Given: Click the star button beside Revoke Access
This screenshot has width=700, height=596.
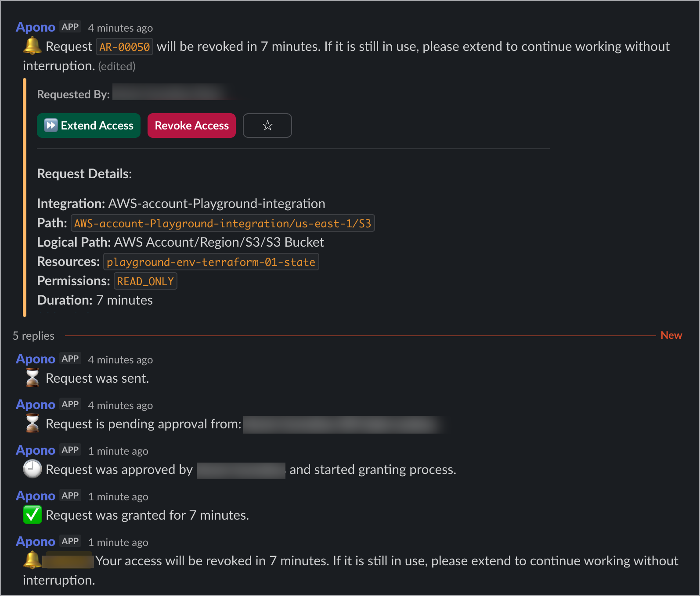Looking at the screenshot, I should [267, 126].
